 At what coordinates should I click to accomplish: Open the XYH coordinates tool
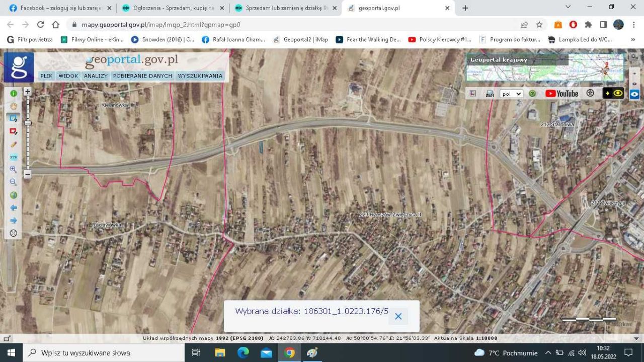pyautogui.click(x=14, y=157)
